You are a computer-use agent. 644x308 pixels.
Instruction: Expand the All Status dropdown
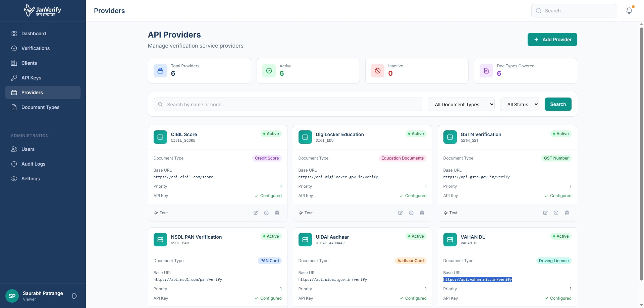click(x=519, y=105)
